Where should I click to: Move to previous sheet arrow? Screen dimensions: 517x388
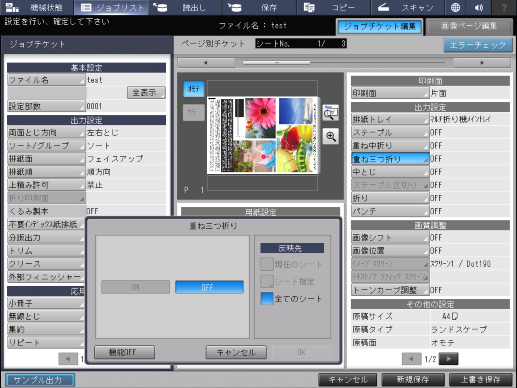(x=206, y=63)
